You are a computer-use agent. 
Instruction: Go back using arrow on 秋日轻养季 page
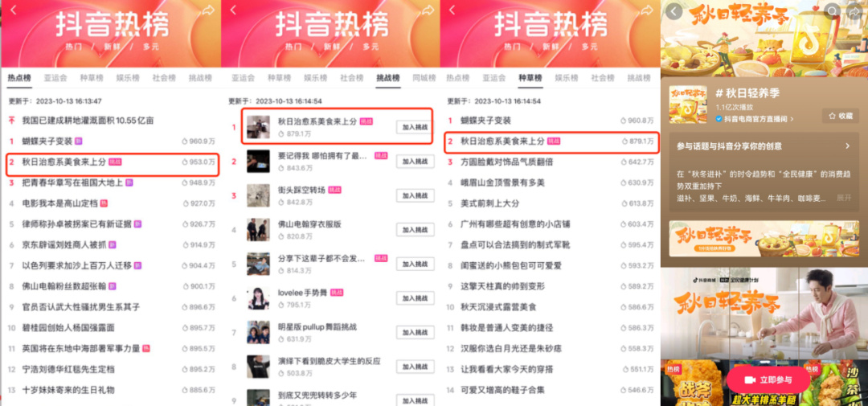674,11
